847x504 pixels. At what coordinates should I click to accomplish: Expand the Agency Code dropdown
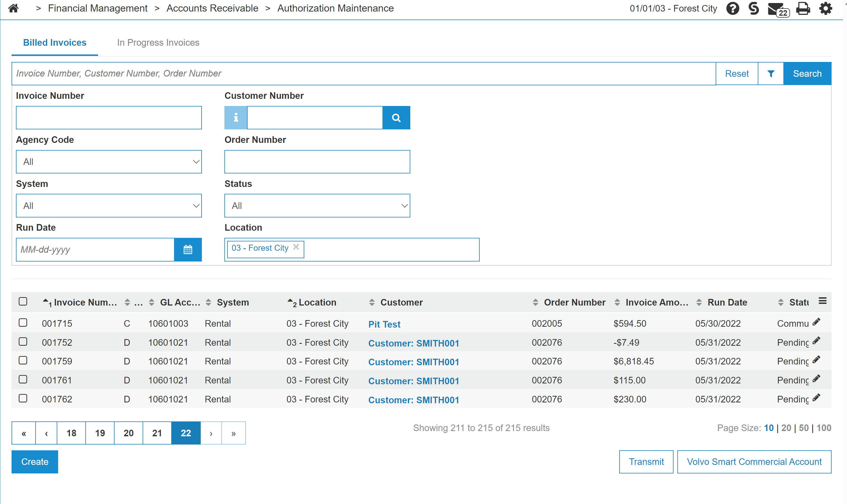(109, 162)
